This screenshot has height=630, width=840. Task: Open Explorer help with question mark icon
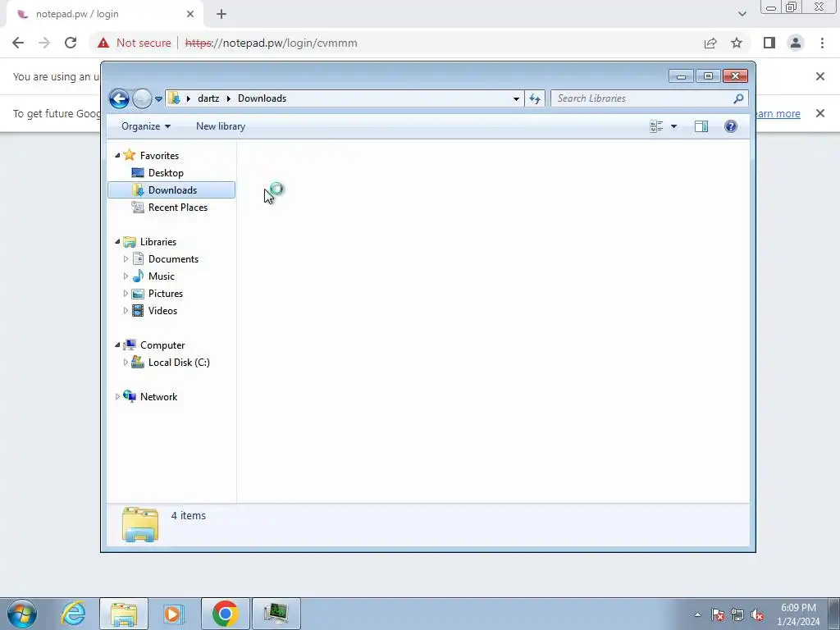coord(731,126)
